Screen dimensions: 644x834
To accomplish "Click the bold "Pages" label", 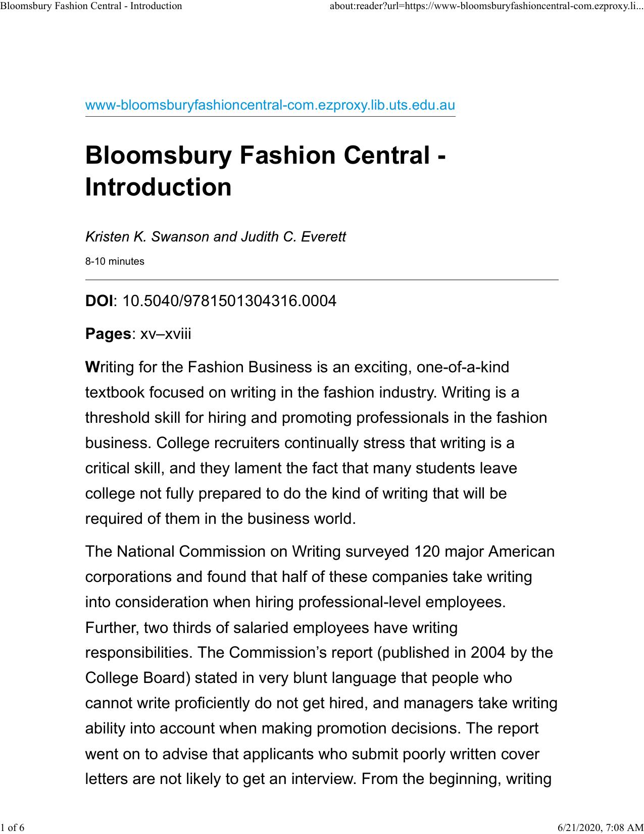I will 108,334.
